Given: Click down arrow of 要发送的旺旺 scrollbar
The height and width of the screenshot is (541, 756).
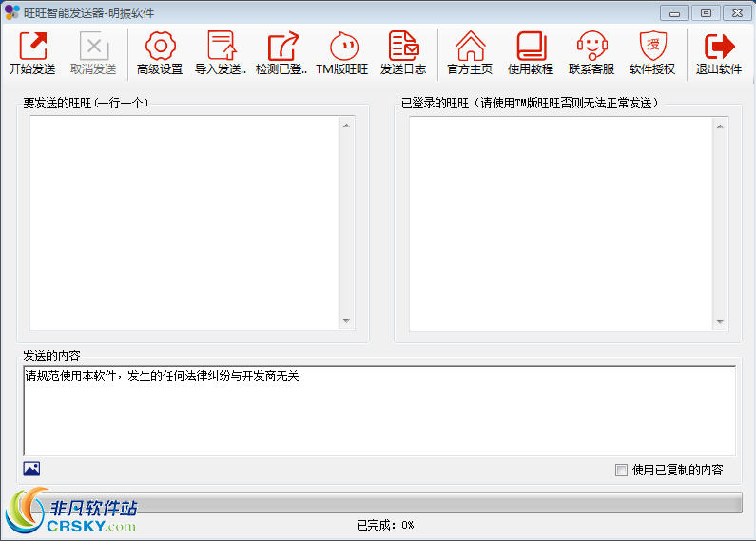Looking at the screenshot, I should click(x=346, y=321).
